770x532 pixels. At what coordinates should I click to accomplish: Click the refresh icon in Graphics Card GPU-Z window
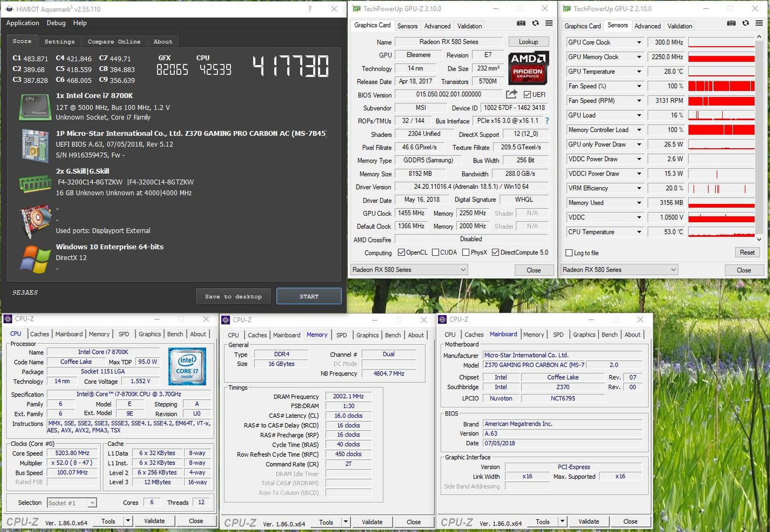coord(535,23)
